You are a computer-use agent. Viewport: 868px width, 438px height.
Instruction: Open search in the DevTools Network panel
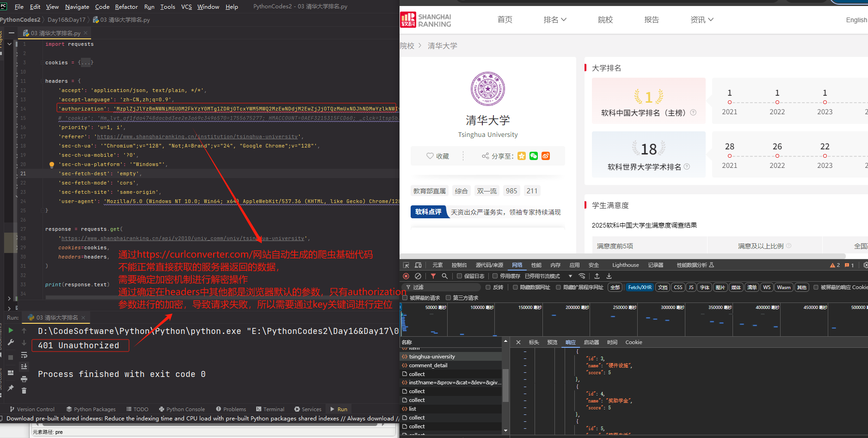click(x=444, y=276)
